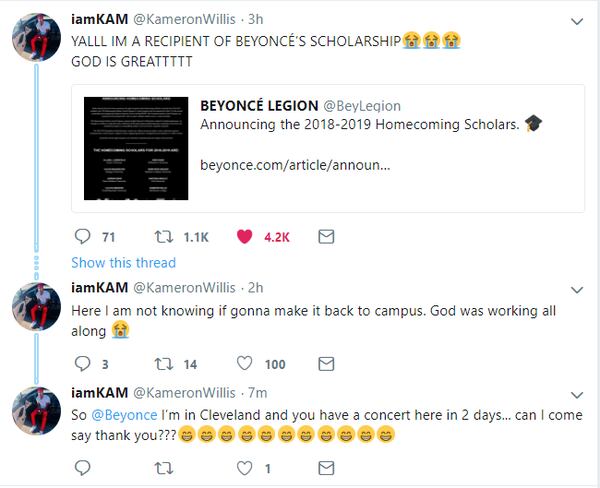Expand the caret menu on second tweet

576,289
